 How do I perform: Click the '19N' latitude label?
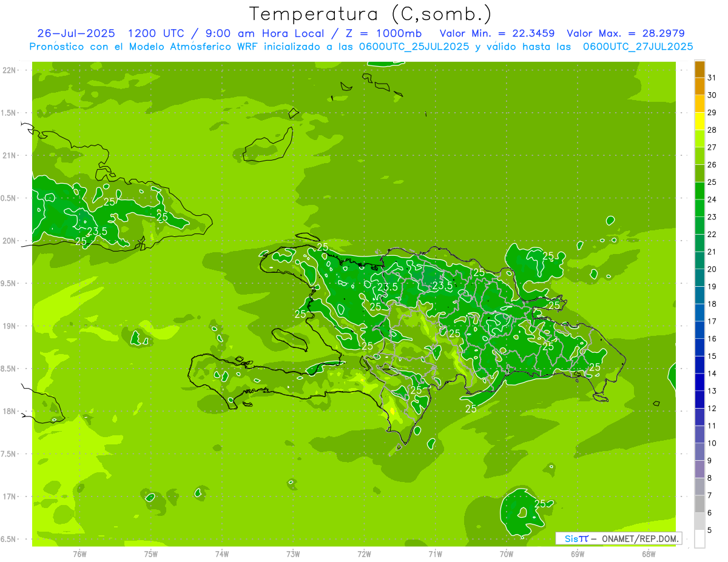click(9, 326)
